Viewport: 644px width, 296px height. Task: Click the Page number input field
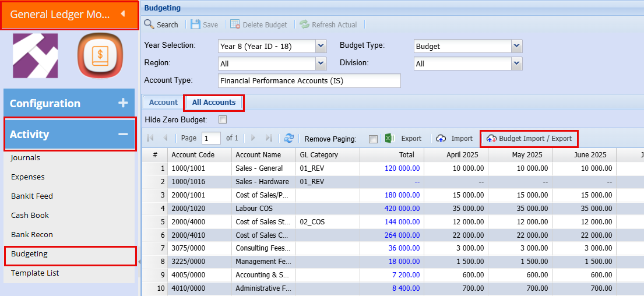(211, 139)
